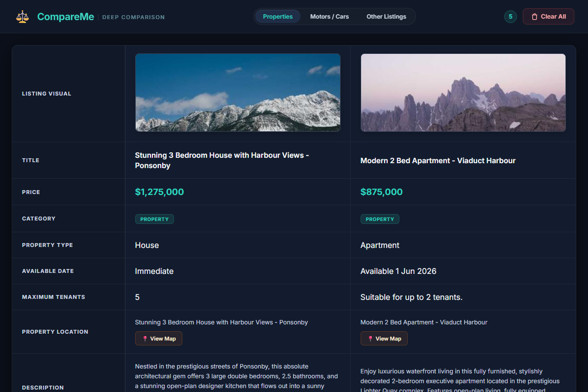588x392 pixels.
Task: Click the AVAILABLE DATE row label
Action: [48, 271]
